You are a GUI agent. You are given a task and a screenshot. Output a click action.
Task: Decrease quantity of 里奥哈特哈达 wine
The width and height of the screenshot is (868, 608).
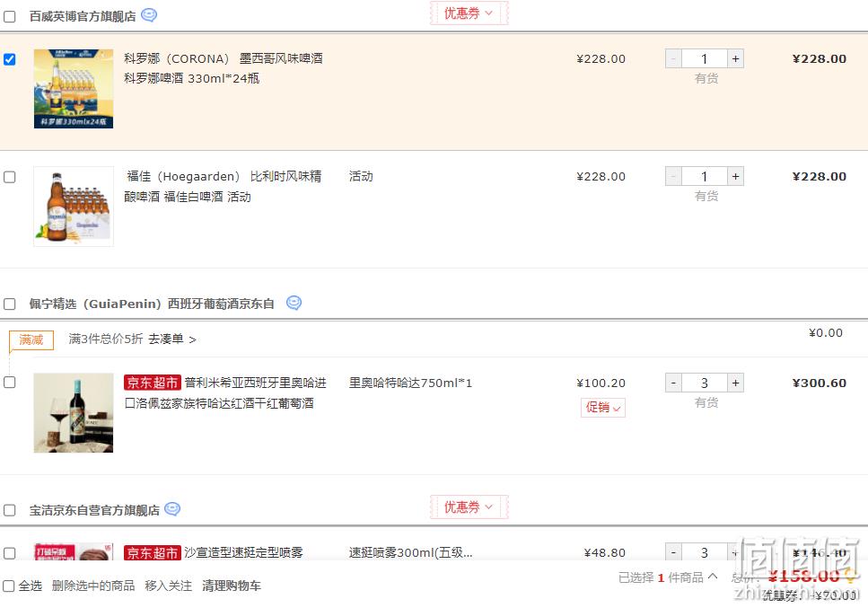click(x=673, y=383)
